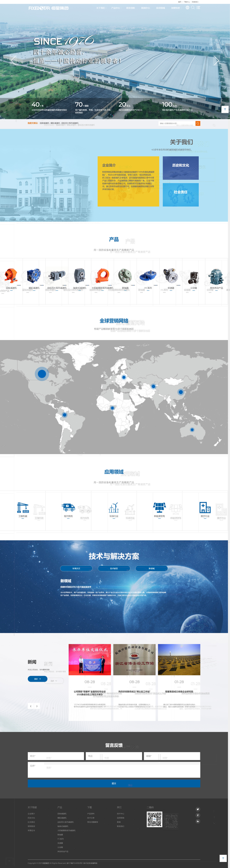Open the search magnifier icon in header
This screenshot has height=868, width=230.
(x=193, y=7)
